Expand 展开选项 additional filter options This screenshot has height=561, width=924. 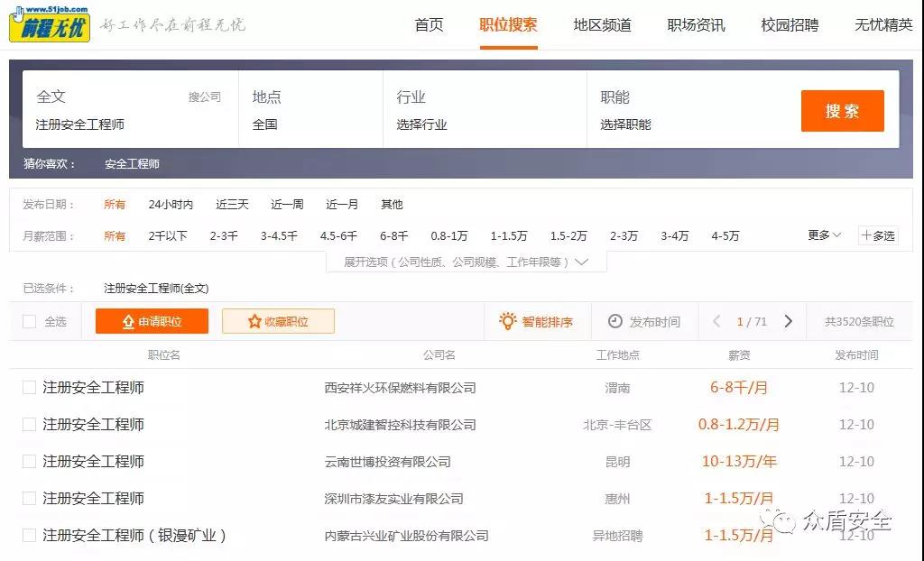pyautogui.click(x=466, y=262)
